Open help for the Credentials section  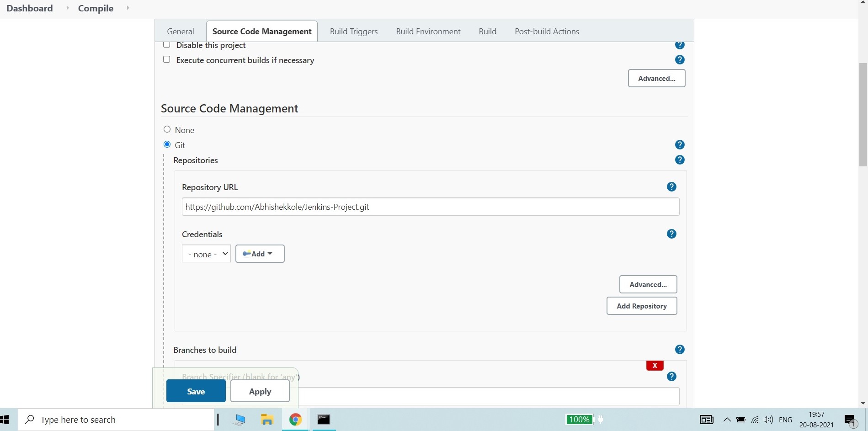tap(671, 234)
